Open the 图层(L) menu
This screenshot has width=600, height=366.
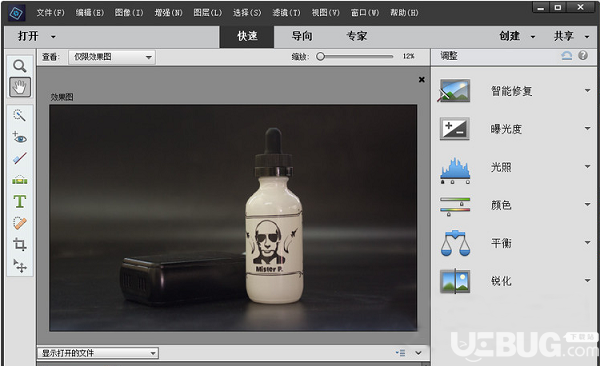point(207,13)
